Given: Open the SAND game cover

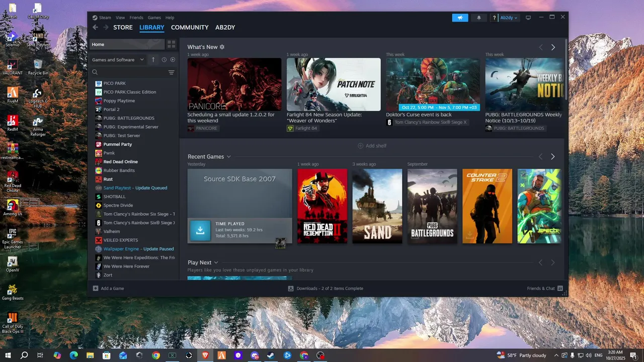Looking at the screenshot, I should click(377, 206).
